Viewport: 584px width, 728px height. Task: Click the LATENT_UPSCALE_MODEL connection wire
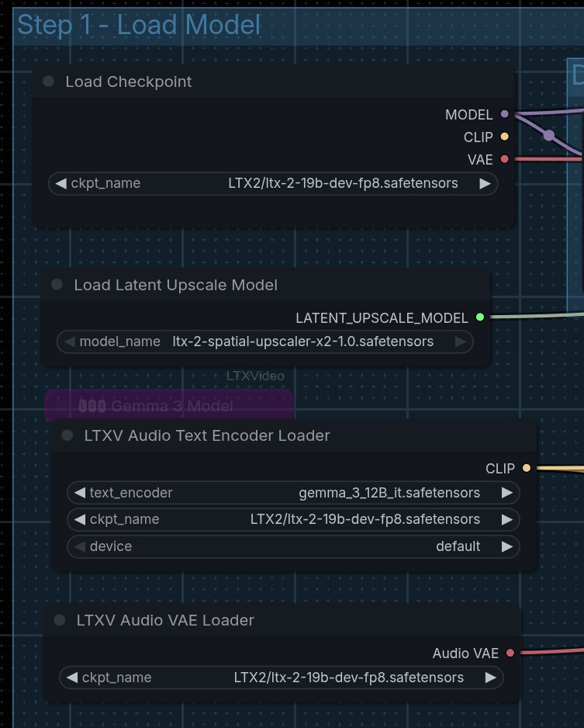[536, 316]
